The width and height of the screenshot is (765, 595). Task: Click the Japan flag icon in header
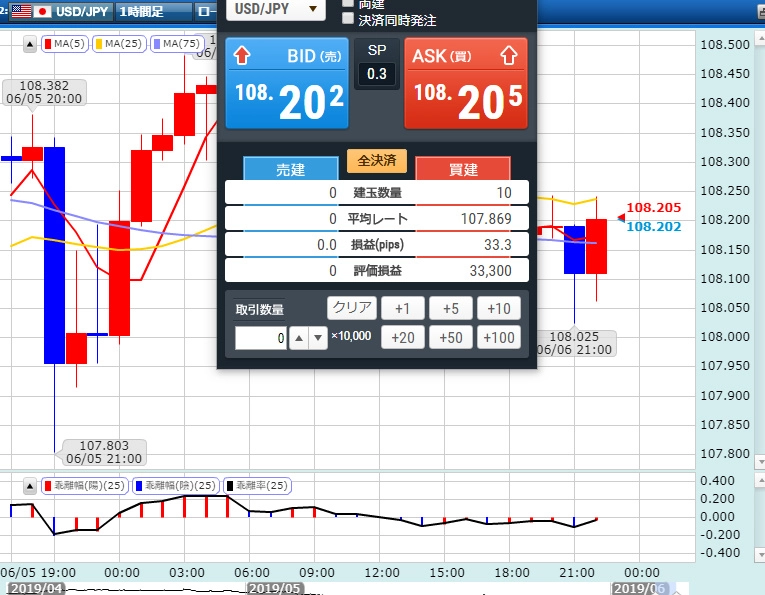42,11
